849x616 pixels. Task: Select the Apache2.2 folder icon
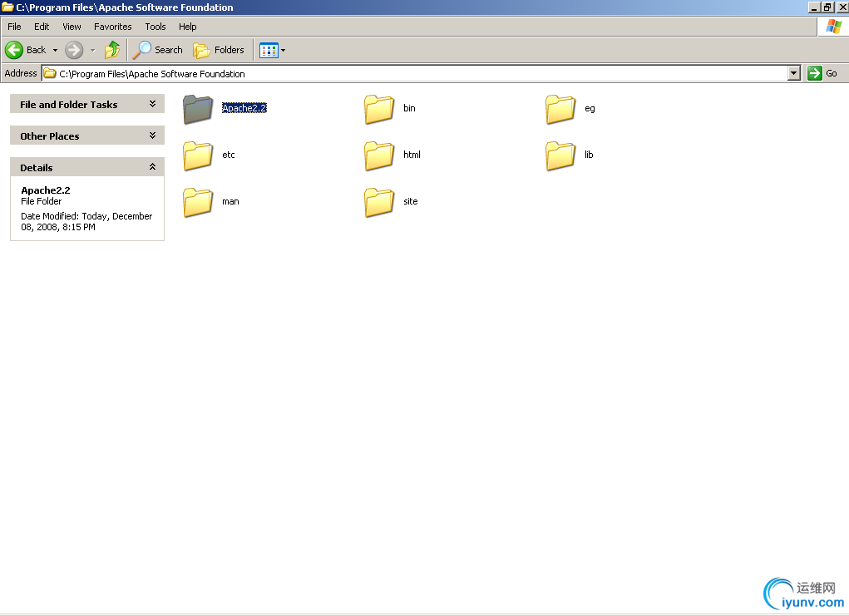point(198,109)
